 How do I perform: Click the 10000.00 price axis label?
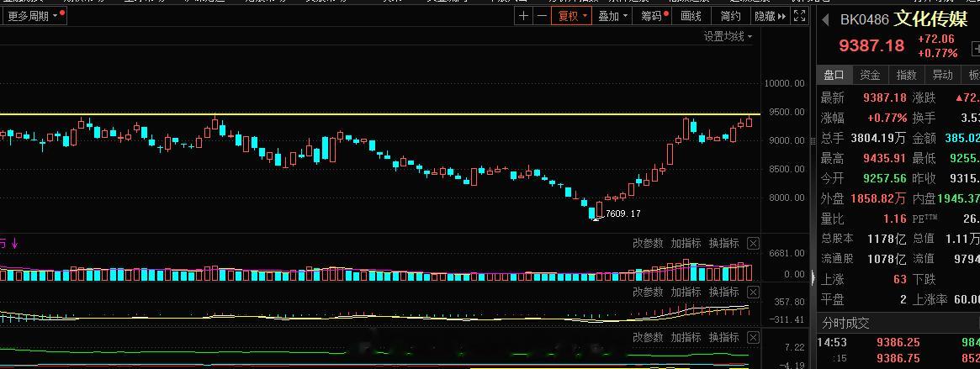(x=784, y=84)
